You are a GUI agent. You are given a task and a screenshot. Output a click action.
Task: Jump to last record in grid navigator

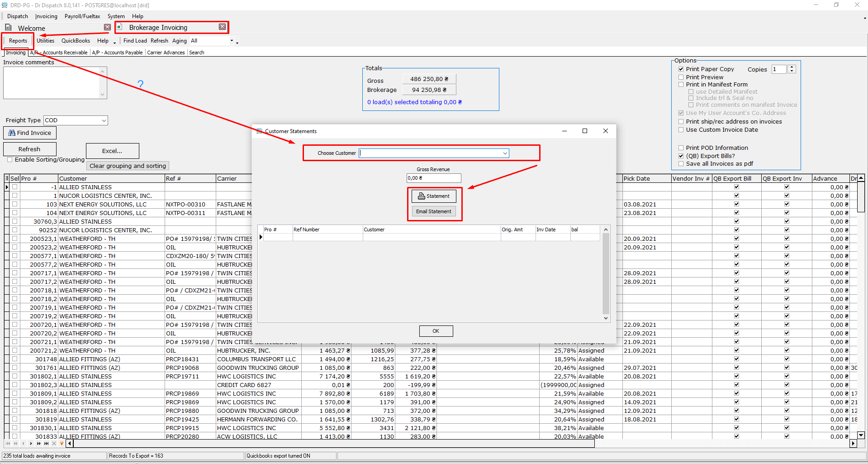(x=46, y=444)
